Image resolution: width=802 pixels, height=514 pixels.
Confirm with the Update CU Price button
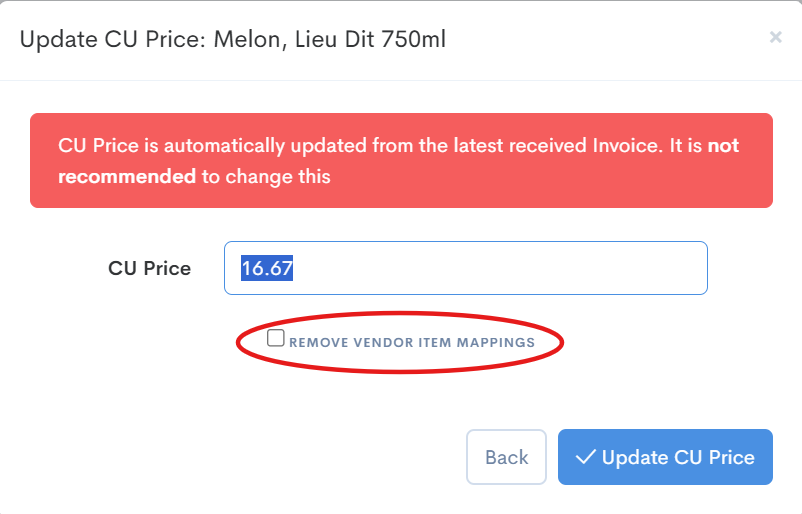665,457
